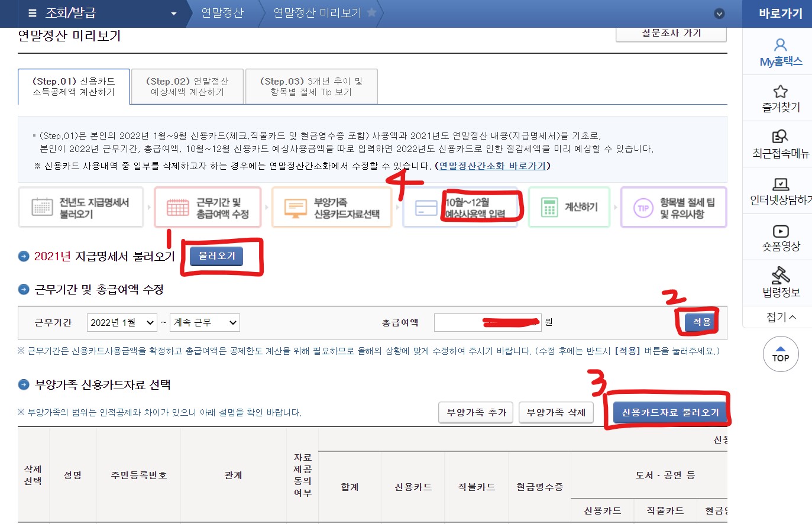Open the 2022년 1월 start month dropdown

[122, 322]
